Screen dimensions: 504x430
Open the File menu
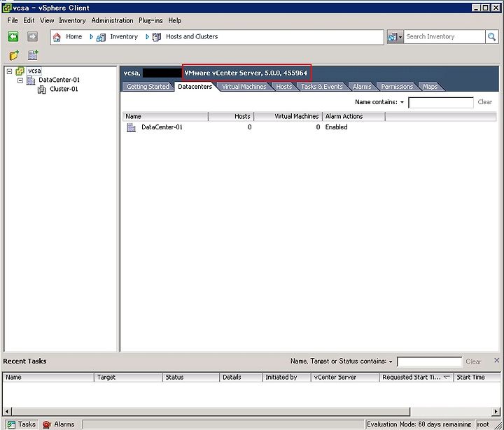point(13,20)
